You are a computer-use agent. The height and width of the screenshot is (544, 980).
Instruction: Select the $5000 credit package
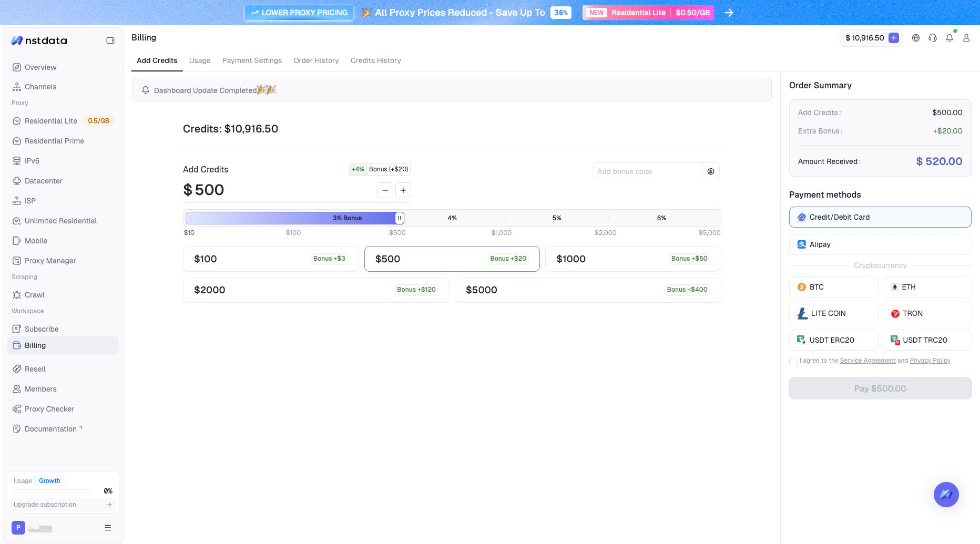588,290
